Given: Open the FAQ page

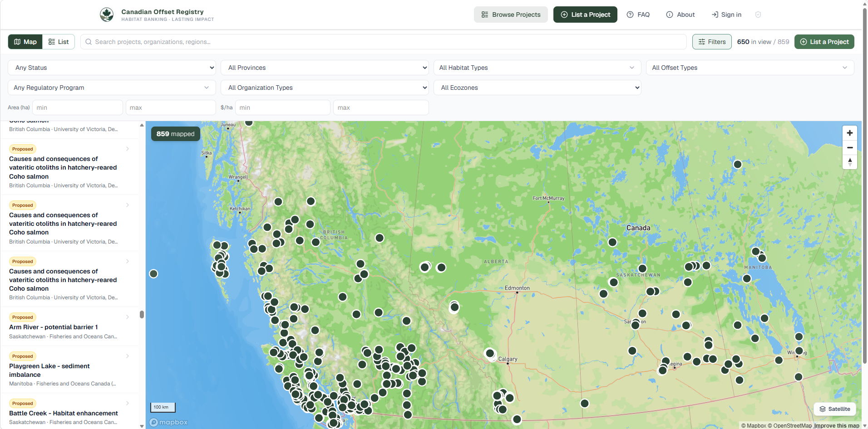Looking at the screenshot, I should [638, 15].
